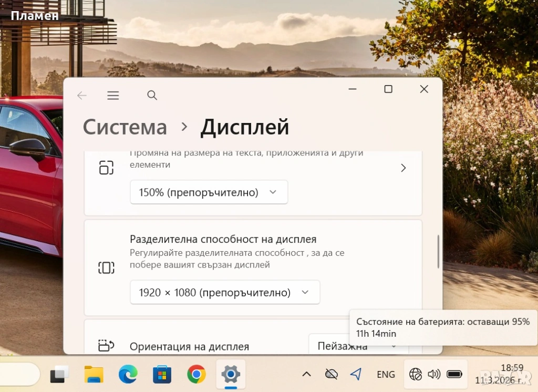Image resolution: width=538 pixels, height=392 pixels.
Task: Launch Microsoft Edge from the taskbar
Action: 128,374
